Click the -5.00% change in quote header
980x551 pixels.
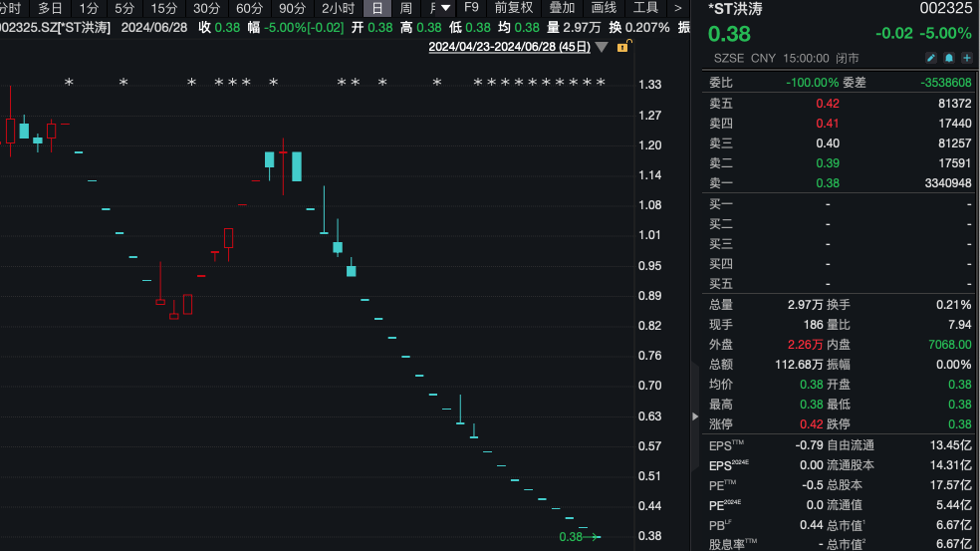(947, 33)
